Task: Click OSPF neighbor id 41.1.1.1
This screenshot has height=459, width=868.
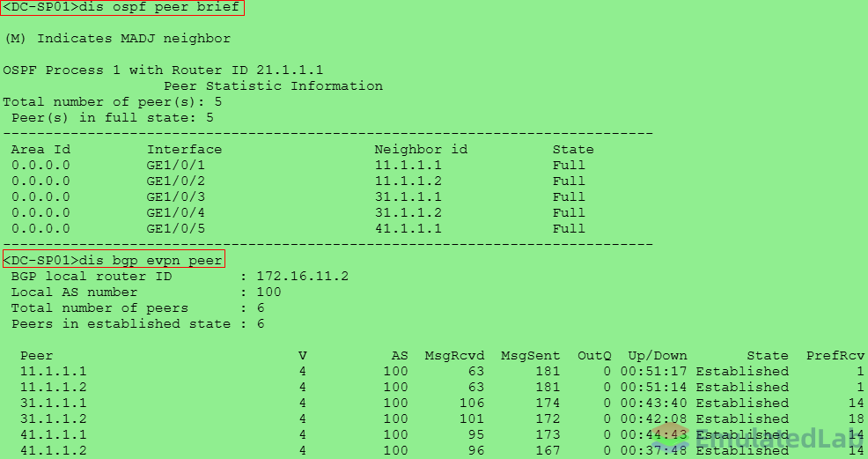Action: 408,228
